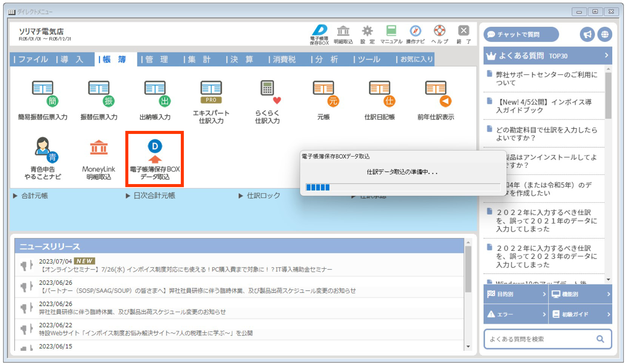627x364 pixels.
Task: Open エラー category
Action: 515,314
